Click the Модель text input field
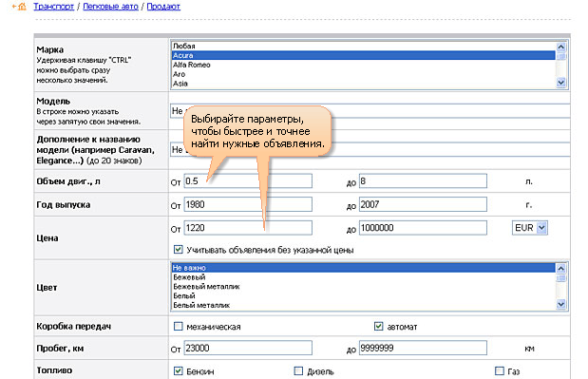588x379 pixels. (x=370, y=111)
